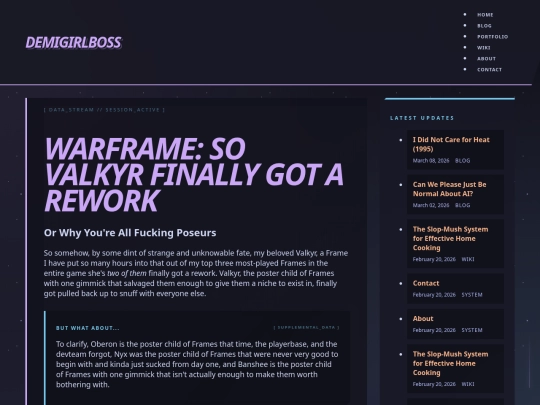Viewport: 540px width, 405px height.
Task: Click the 'March 02, 2026' date
Action: (x=431, y=205)
